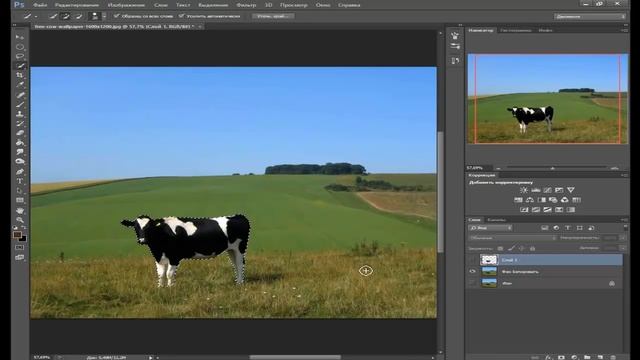This screenshot has width=640, height=360.
Task: Add a Curves adjustment
Action: pos(547,190)
